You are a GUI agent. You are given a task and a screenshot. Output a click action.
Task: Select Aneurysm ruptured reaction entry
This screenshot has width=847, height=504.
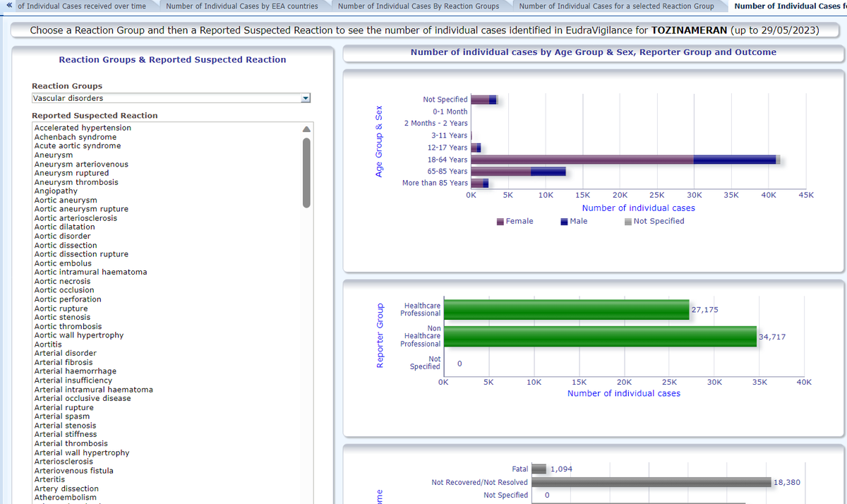coord(72,173)
